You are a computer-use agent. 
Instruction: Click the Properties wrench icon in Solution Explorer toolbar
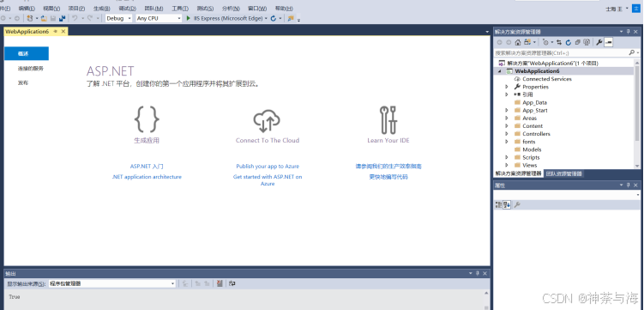click(x=599, y=42)
